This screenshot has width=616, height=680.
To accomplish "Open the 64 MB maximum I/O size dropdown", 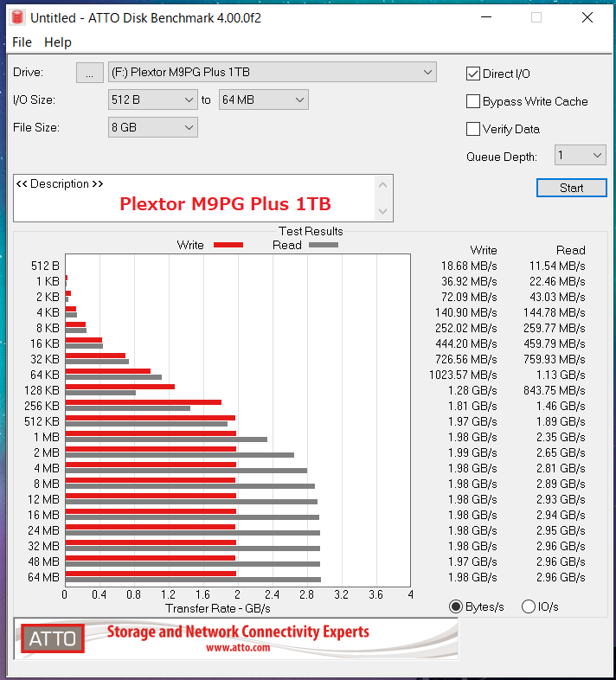I will tap(263, 99).
